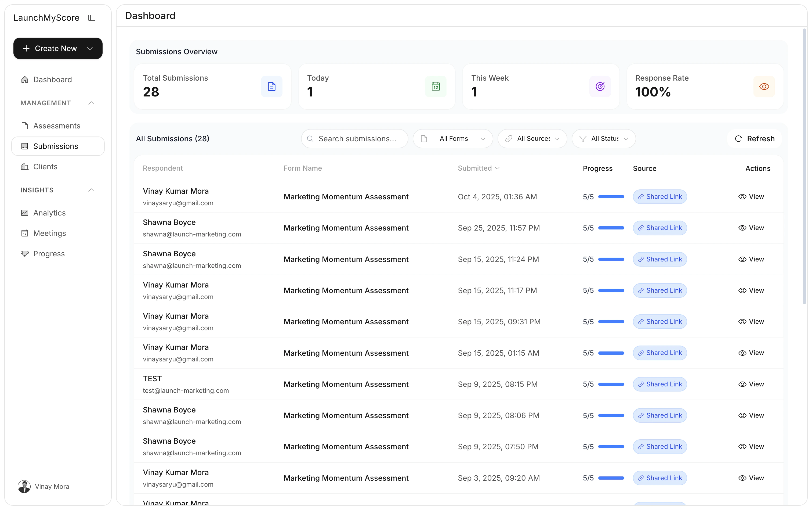
Task: Click the Refresh button
Action: [x=755, y=139]
